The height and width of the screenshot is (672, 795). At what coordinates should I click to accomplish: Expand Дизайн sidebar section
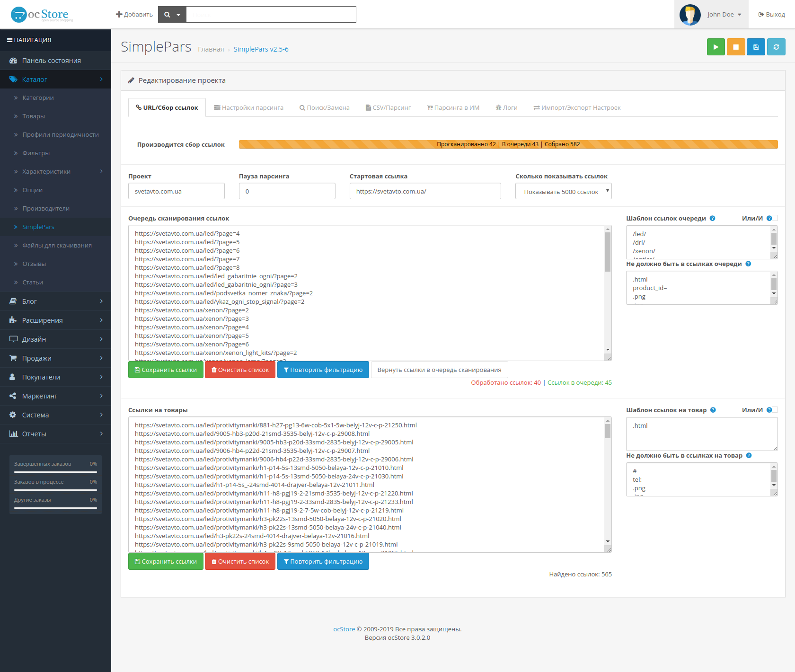[55, 339]
